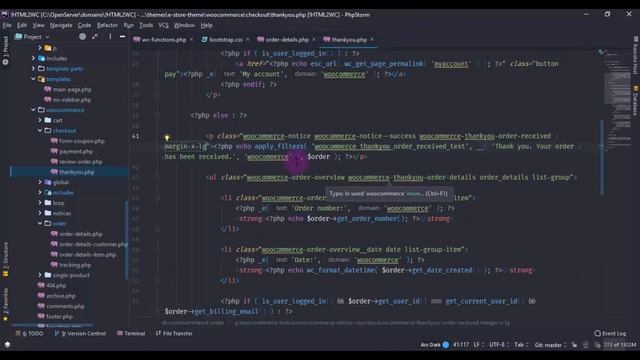Image resolution: width=640 pixels, height=360 pixels.
Task: Collapse the templates folder
Action: (x=33, y=79)
